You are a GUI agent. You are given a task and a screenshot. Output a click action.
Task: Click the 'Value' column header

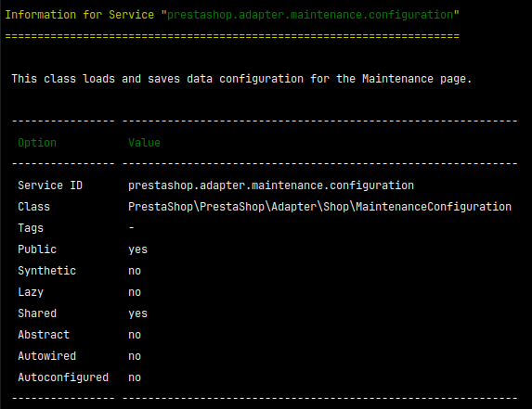click(x=144, y=143)
